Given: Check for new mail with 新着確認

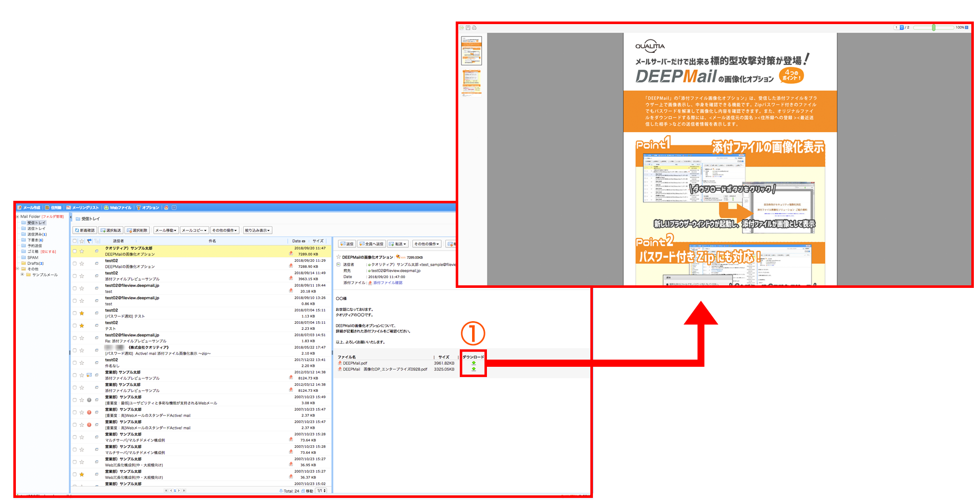Looking at the screenshot, I should pyautogui.click(x=85, y=230).
